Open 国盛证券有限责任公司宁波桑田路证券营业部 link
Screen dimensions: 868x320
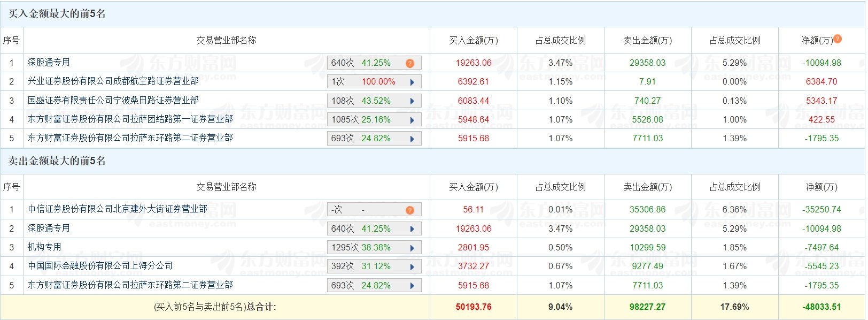click(113, 100)
